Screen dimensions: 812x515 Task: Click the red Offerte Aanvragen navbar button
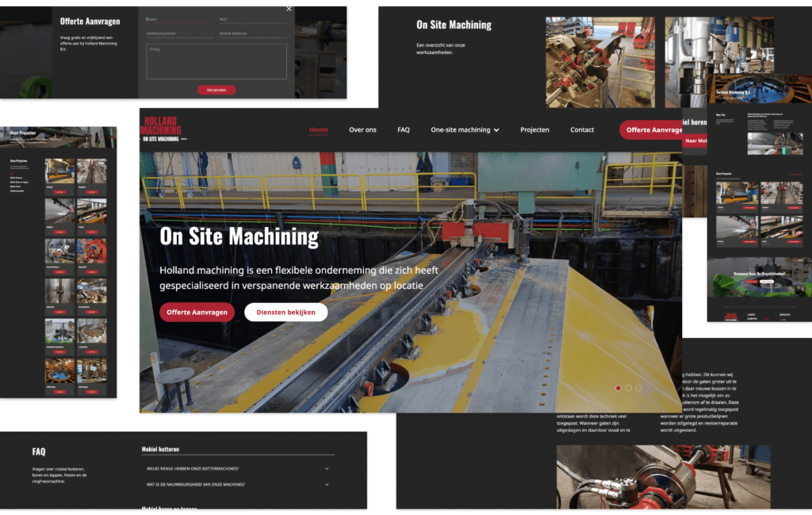coord(652,129)
